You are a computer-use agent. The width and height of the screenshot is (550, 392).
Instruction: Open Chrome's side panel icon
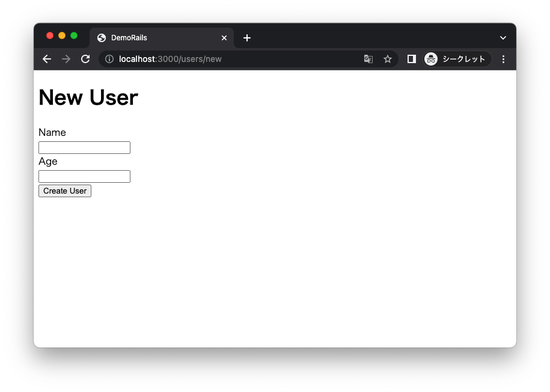[x=411, y=59]
